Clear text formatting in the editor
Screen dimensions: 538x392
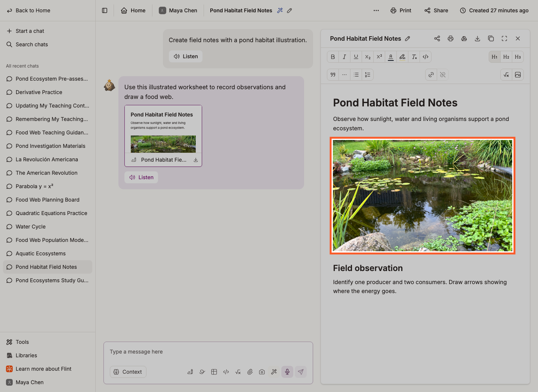click(x=414, y=57)
